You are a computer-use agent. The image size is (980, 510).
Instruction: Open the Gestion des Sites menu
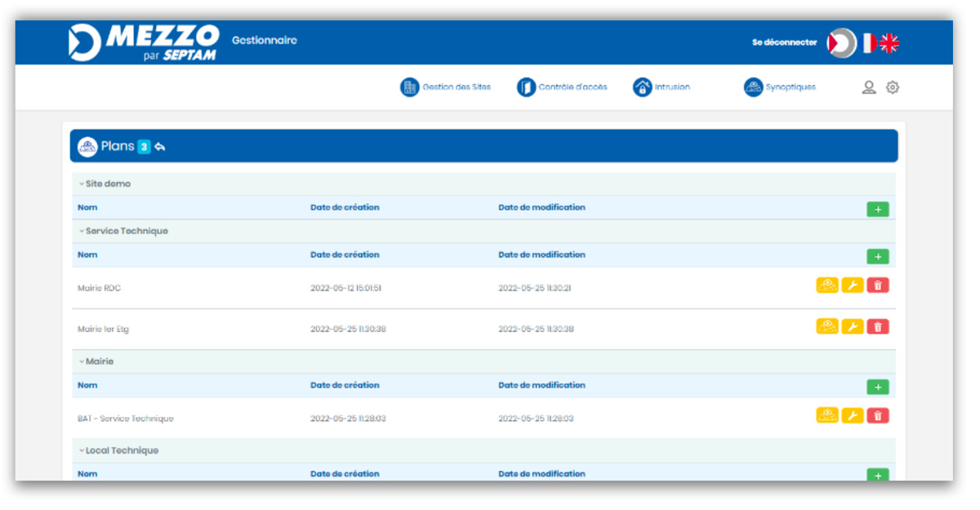point(446,87)
